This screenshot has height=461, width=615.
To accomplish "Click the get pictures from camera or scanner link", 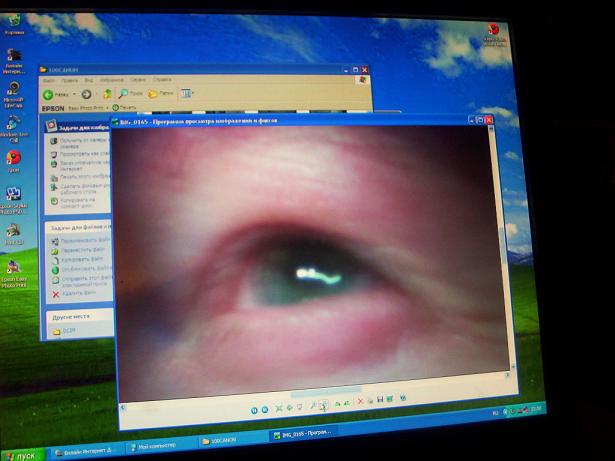I will pos(80,143).
